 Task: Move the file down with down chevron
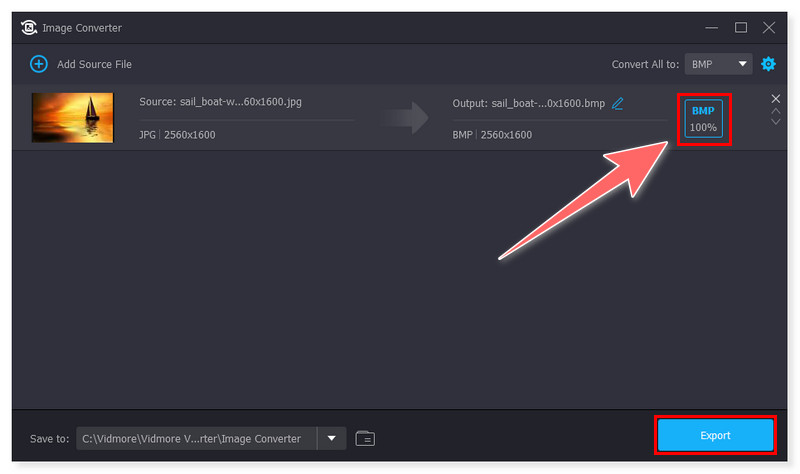pyautogui.click(x=776, y=122)
